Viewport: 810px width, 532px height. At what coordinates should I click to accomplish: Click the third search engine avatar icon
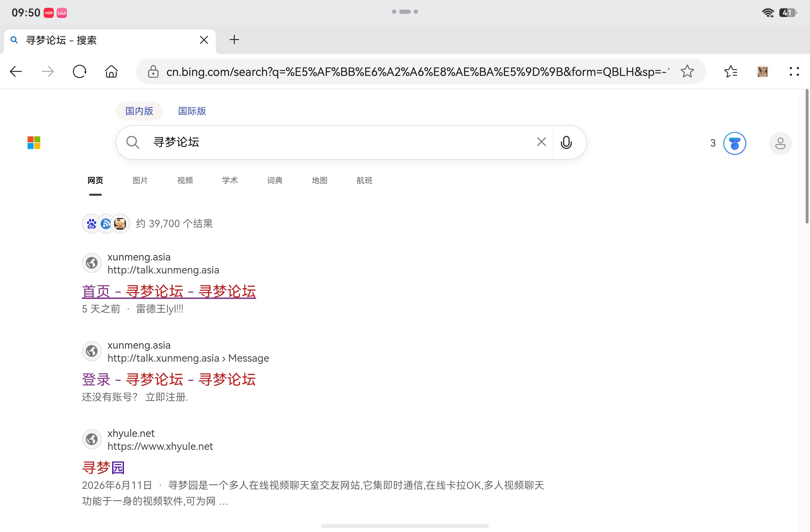[120, 224]
